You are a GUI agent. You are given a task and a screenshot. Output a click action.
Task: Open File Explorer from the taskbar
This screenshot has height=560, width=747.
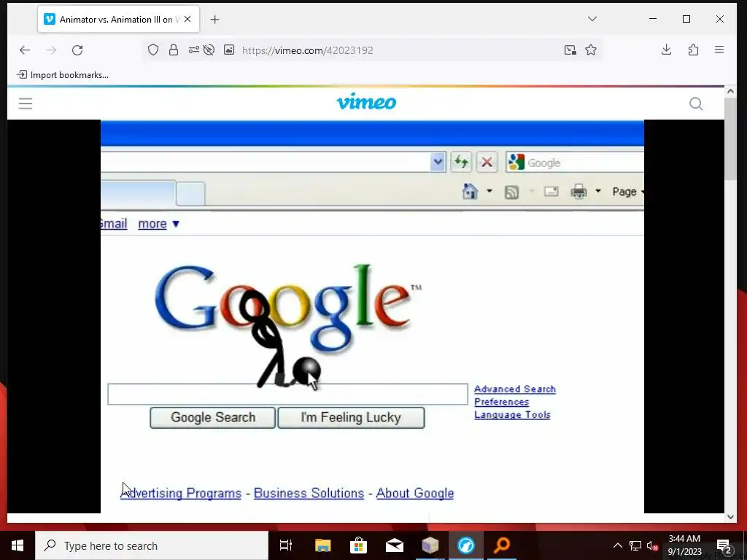click(x=322, y=545)
